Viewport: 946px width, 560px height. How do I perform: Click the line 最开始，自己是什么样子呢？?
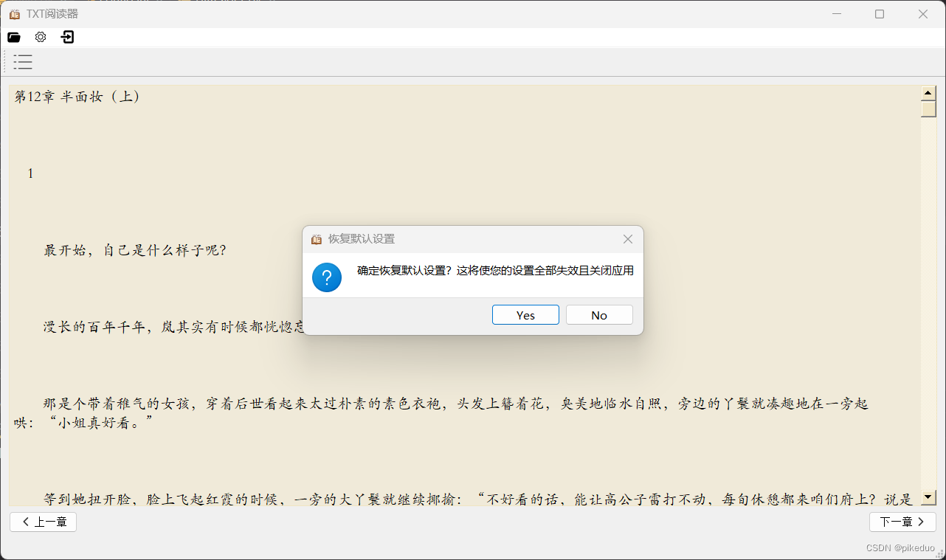(x=135, y=250)
